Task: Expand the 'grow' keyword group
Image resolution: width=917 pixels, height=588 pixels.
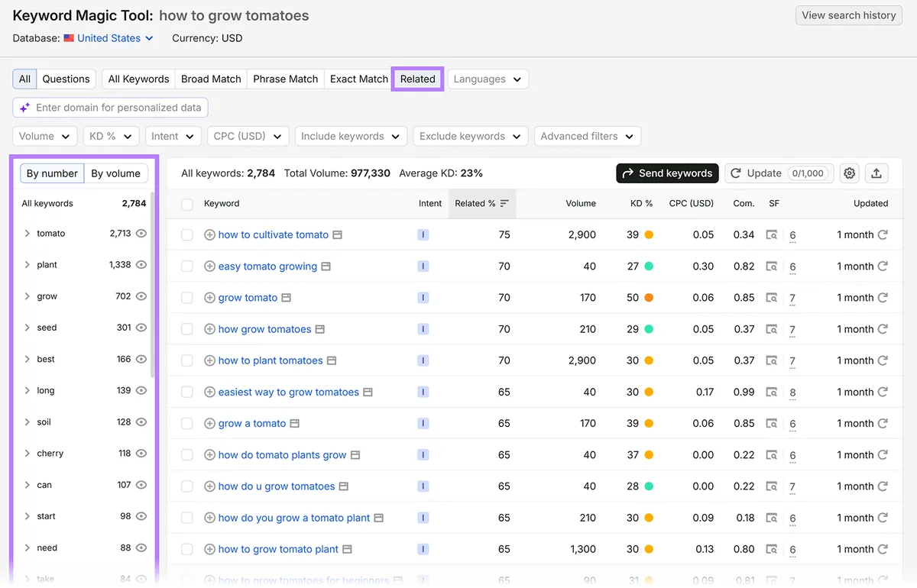Action: (28, 296)
